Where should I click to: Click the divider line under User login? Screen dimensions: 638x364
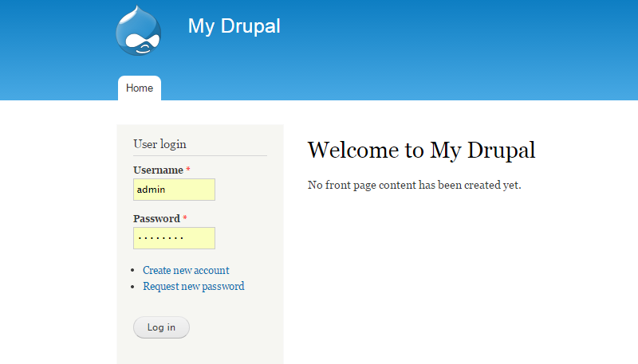click(x=199, y=155)
